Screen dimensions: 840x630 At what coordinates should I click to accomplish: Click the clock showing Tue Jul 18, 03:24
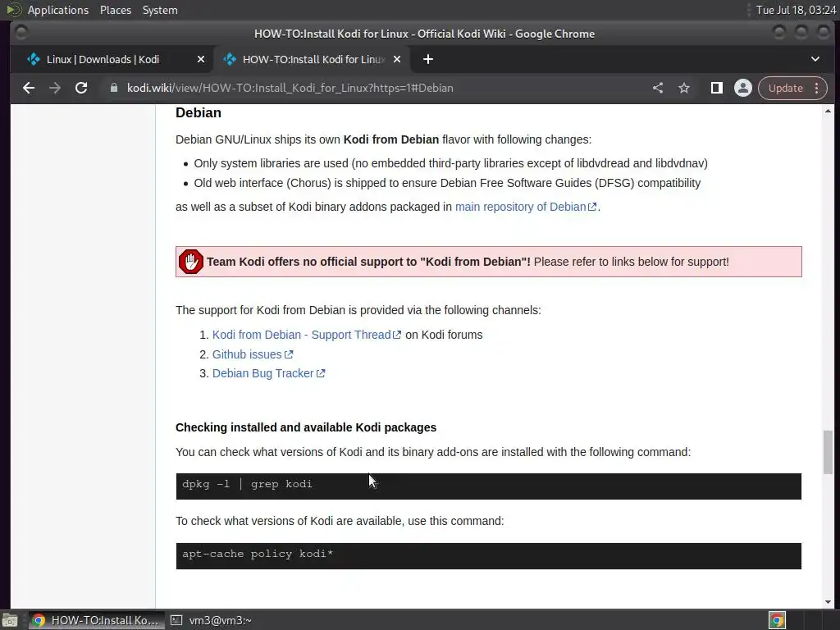pos(796,10)
